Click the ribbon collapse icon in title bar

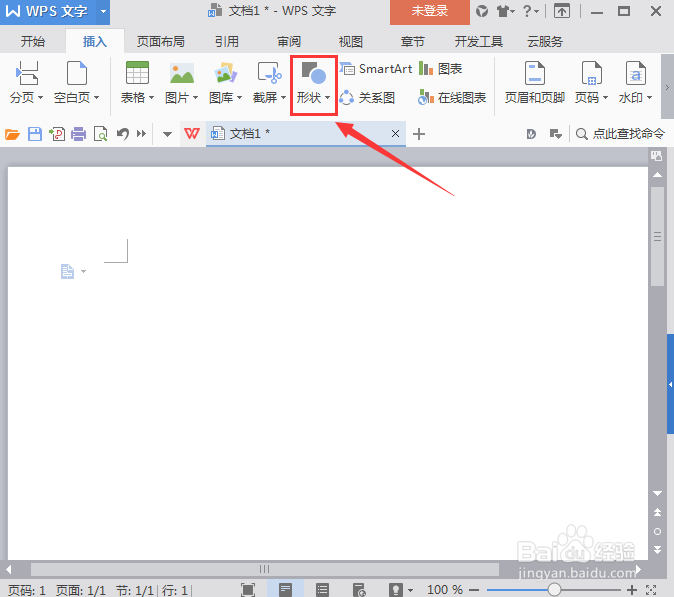pyautogui.click(x=562, y=12)
